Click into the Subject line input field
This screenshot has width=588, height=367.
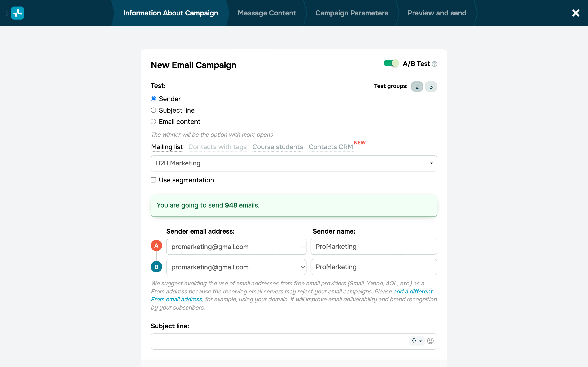point(279,341)
